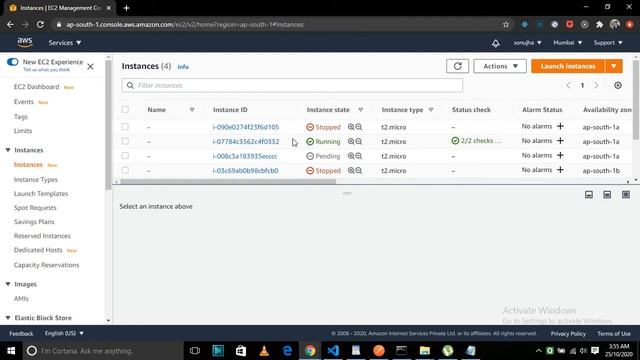Click zoom-in filter icon for Running row

[351, 142]
